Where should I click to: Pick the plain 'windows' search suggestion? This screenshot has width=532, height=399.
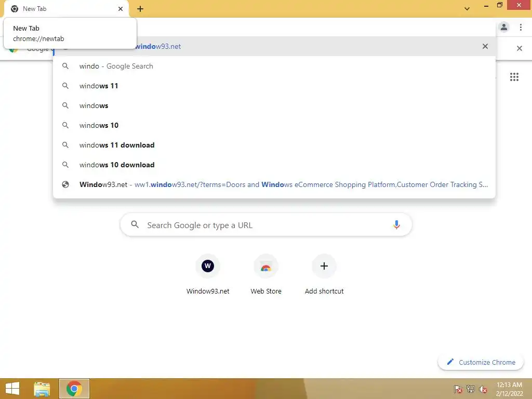[x=274, y=105]
